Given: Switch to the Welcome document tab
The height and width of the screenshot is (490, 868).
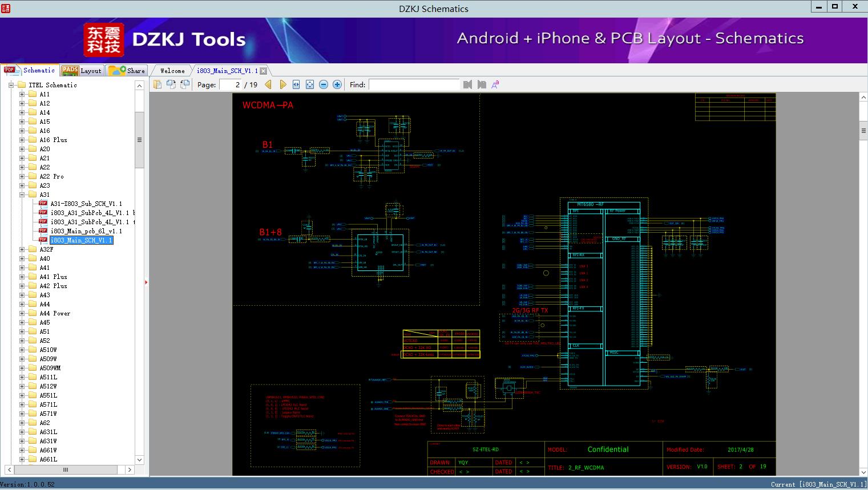Looking at the screenshot, I should [172, 71].
